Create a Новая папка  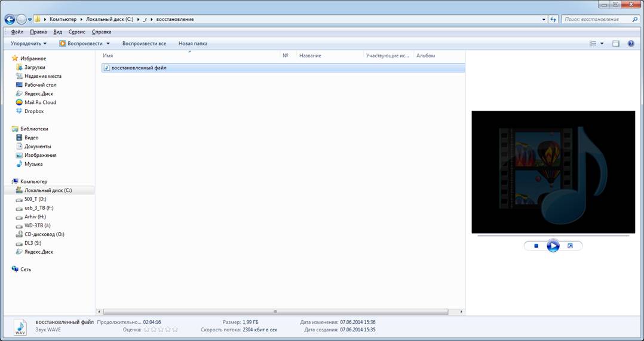[192, 43]
